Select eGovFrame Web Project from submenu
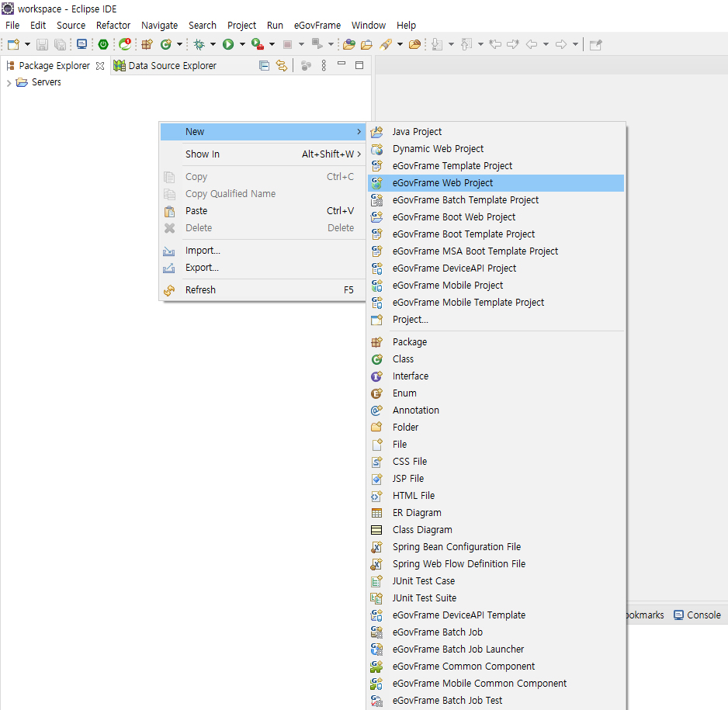 tap(442, 183)
